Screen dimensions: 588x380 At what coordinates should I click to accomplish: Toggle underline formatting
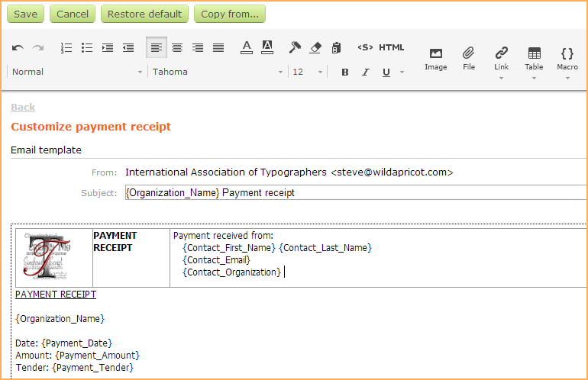386,72
